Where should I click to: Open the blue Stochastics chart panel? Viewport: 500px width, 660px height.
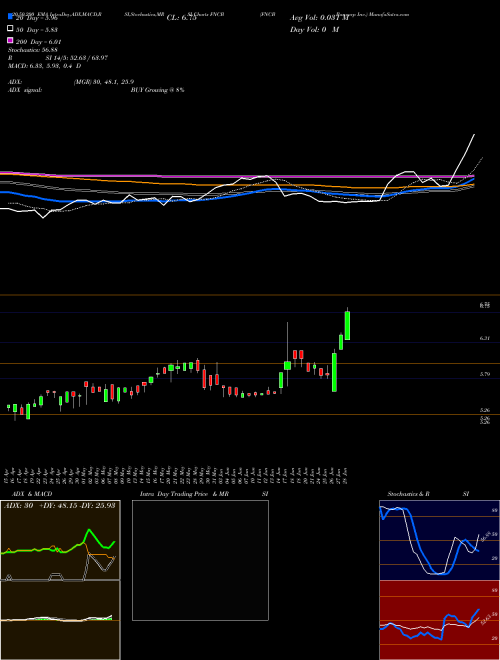pyautogui.click(x=439, y=540)
